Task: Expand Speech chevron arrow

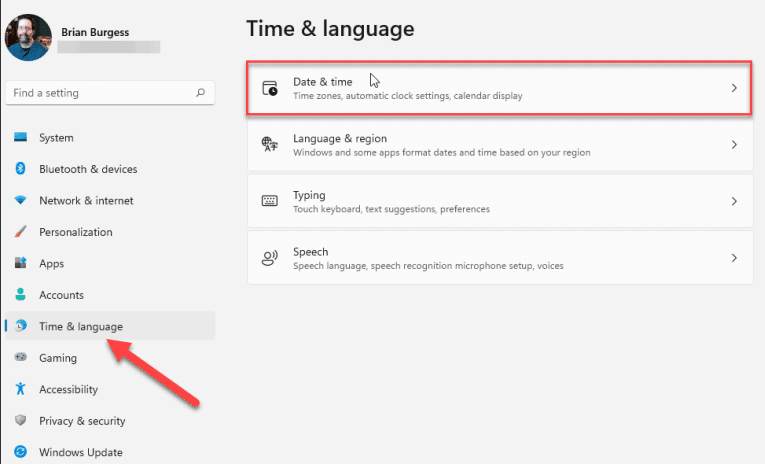Action: coord(734,258)
